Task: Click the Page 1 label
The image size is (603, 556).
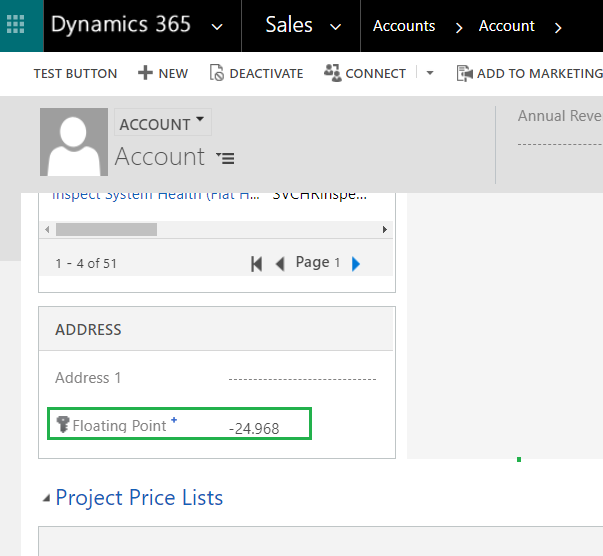Action: pyautogui.click(x=318, y=263)
